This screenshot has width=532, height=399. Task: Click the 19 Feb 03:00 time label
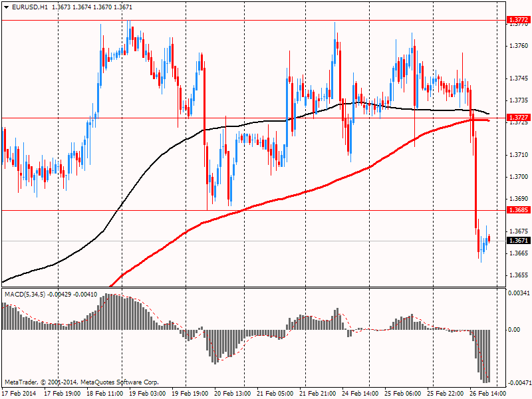pyautogui.click(x=147, y=394)
